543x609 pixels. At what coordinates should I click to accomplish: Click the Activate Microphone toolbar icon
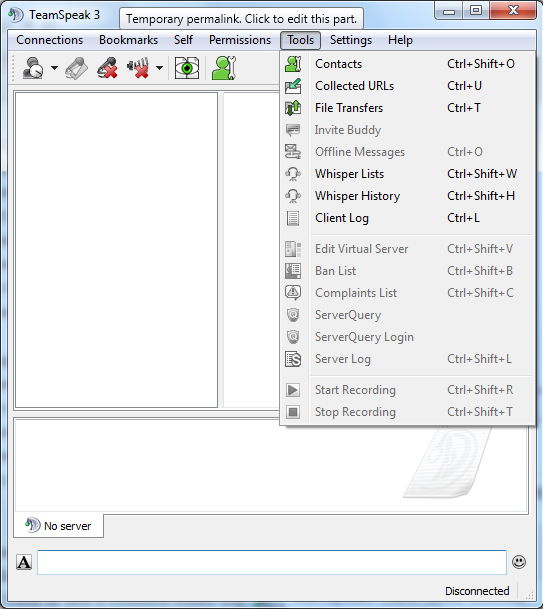click(76, 68)
